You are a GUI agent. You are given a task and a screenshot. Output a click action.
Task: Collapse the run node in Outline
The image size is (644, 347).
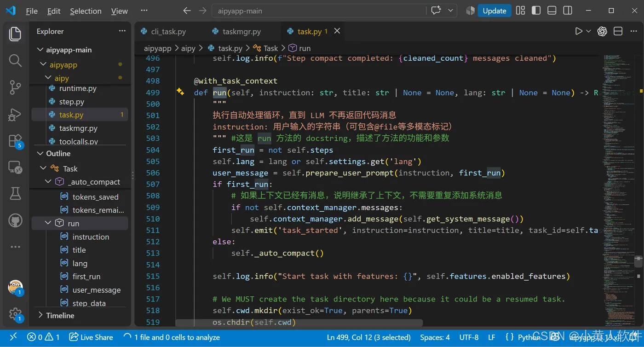48,223
